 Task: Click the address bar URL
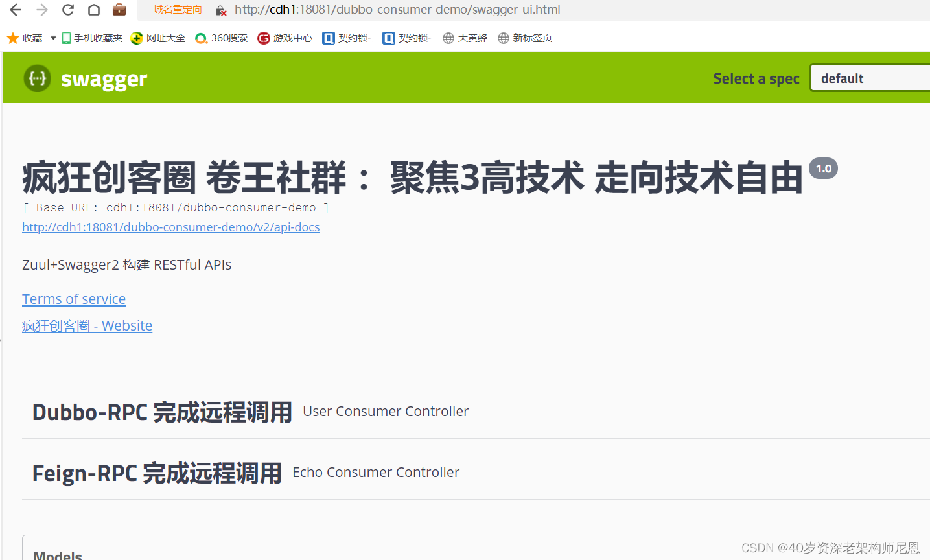point(397,10)
